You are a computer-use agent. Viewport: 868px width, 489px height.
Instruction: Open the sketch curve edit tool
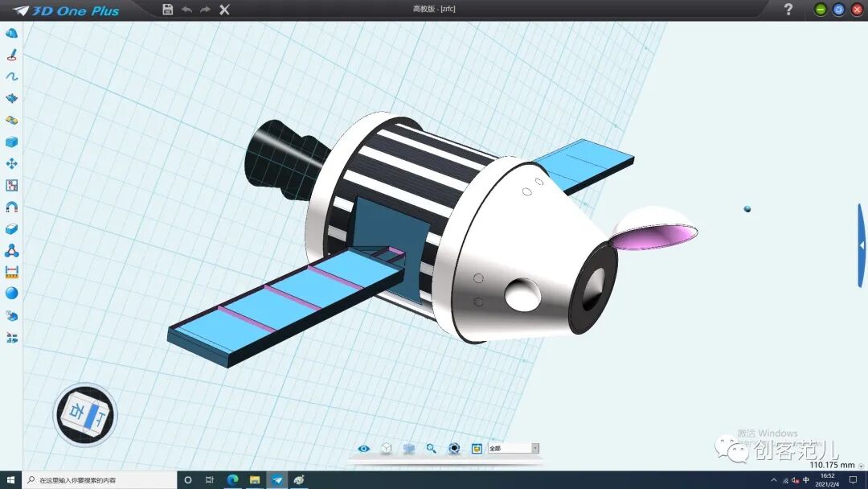(11, 76)
